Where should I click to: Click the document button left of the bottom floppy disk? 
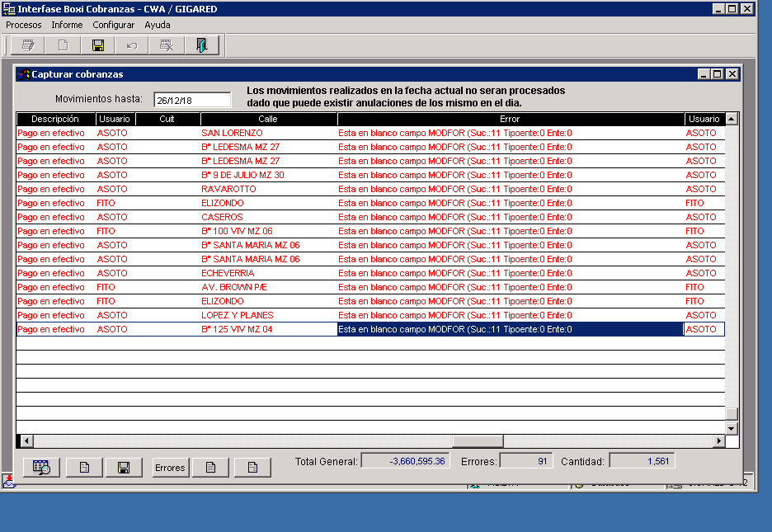click(x=84, y=468)
